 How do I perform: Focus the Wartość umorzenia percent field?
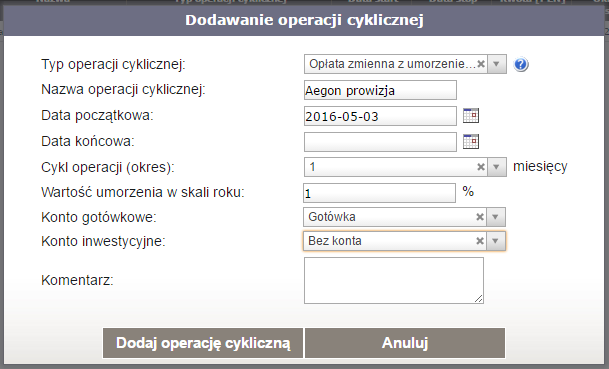pos(379,193)
